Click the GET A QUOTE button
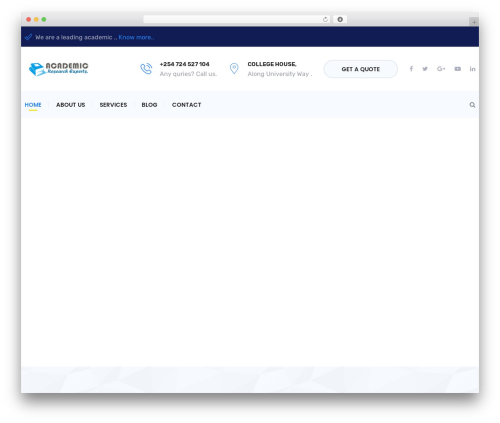The height and width of the screenshot is (423, 500). [x=361, y=69]
